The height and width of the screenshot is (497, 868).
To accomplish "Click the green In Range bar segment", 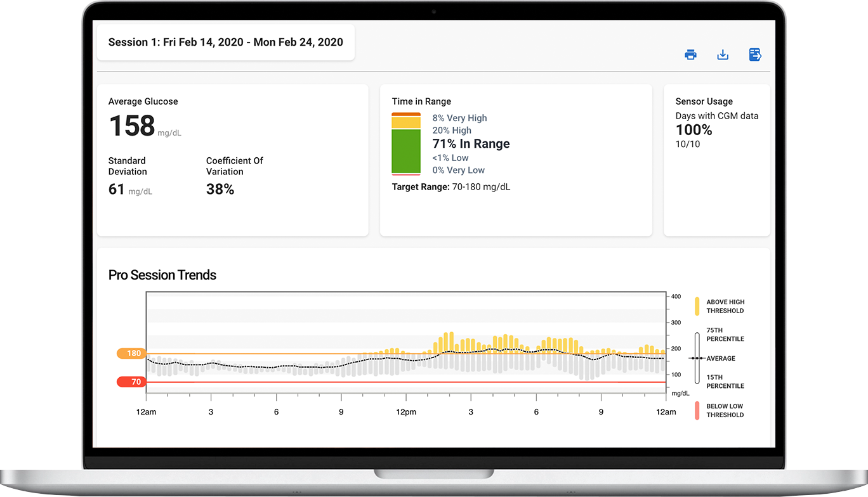I will [406, 151].
